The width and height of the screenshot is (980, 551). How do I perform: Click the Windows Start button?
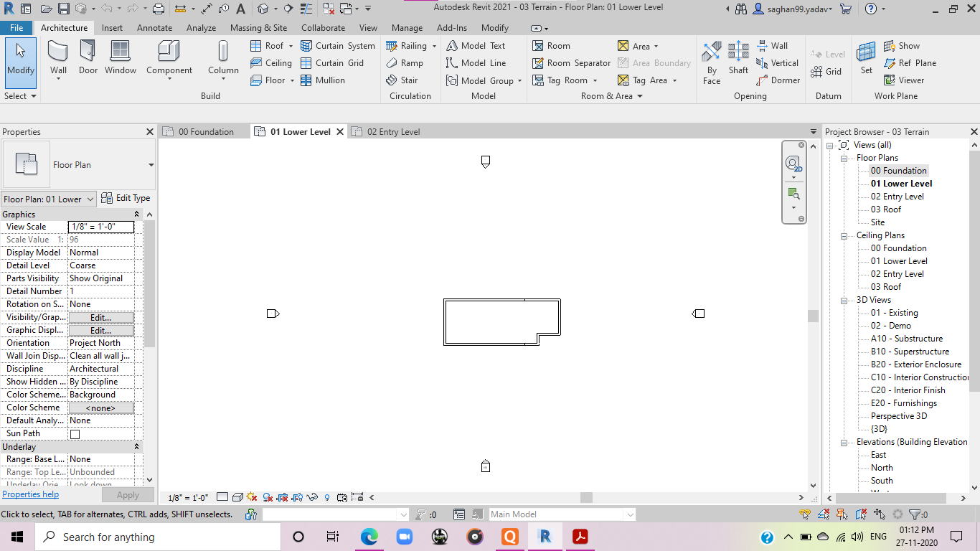tap(17, 537)
